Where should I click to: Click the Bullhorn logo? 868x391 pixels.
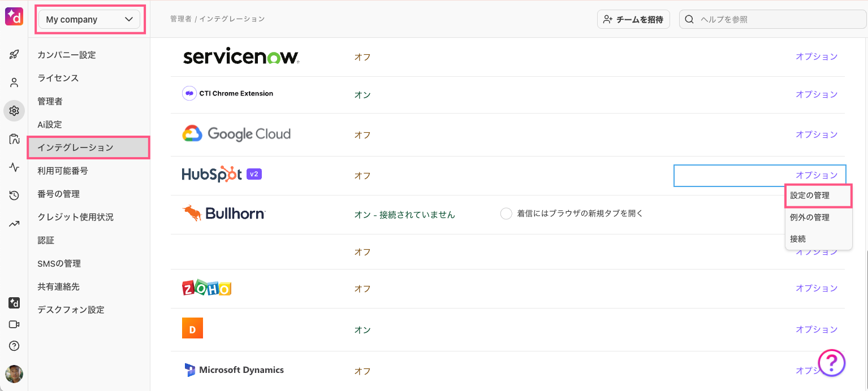click(x=224, y=213)
